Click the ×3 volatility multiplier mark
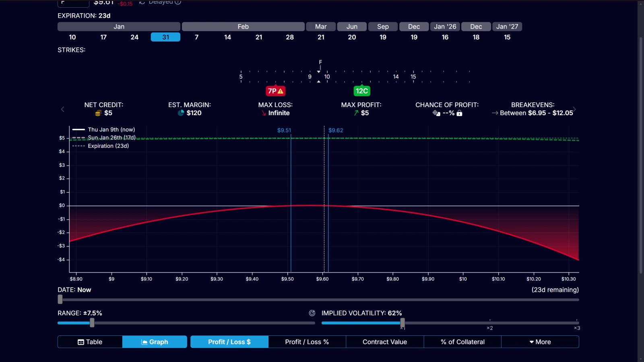Viewport: 644px width, 362px height. tap(577, 328)
